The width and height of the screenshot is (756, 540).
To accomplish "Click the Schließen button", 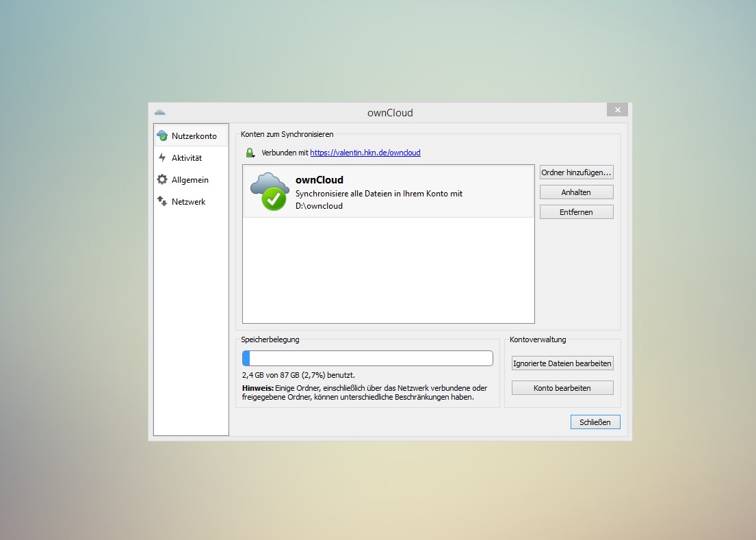I will pyautogui.click(x=595, y=422).
